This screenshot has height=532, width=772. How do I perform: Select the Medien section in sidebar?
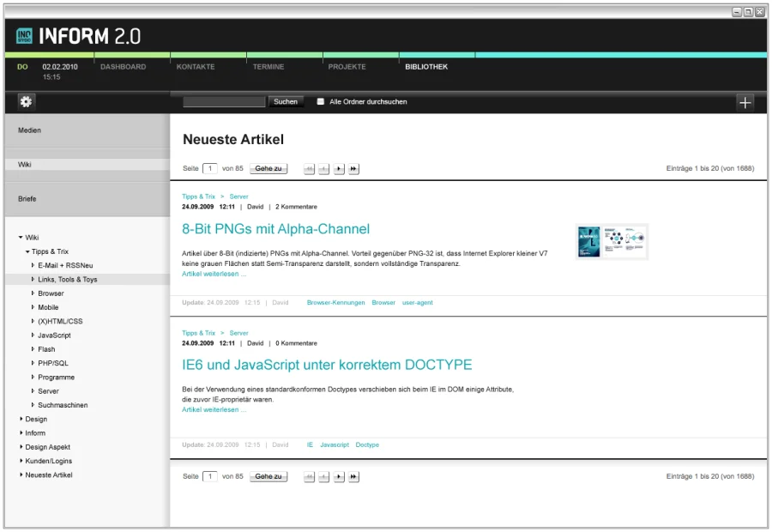(x=30, y=130)
